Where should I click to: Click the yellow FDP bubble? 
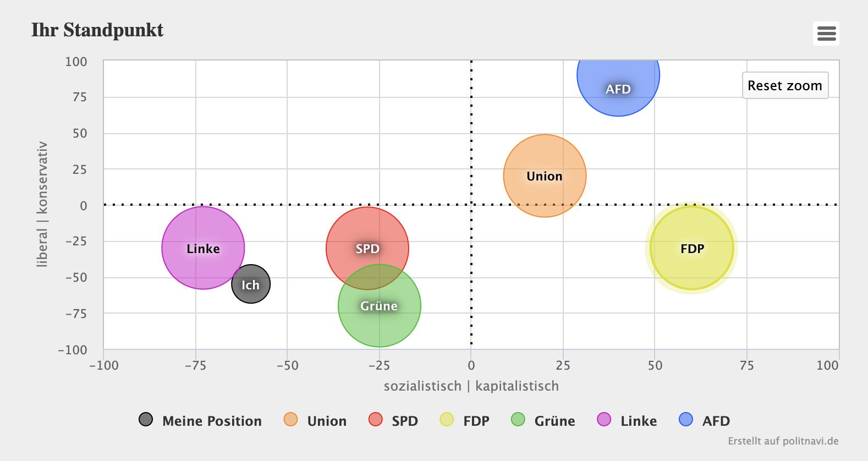[x=691, y=248]
